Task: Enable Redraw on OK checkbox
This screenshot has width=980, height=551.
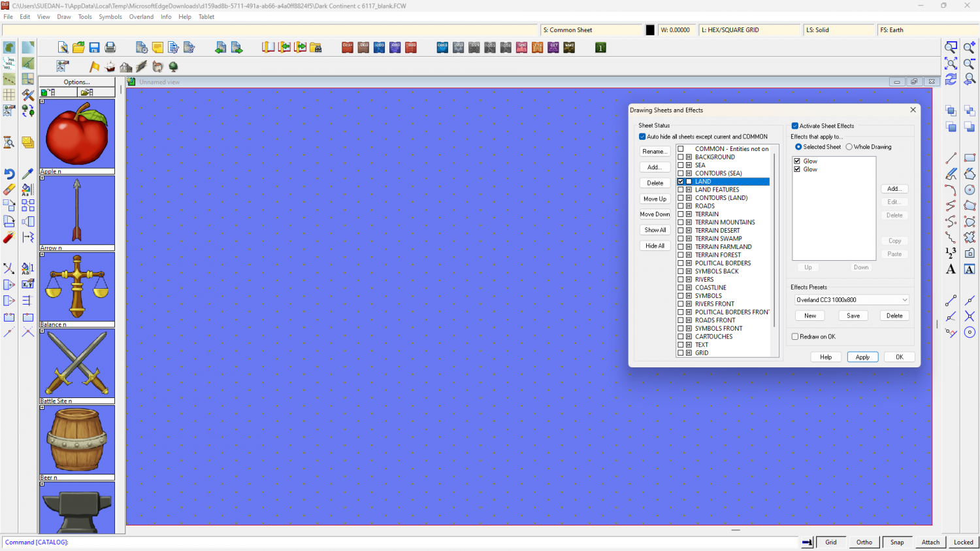Action: (x=795, y=337)
